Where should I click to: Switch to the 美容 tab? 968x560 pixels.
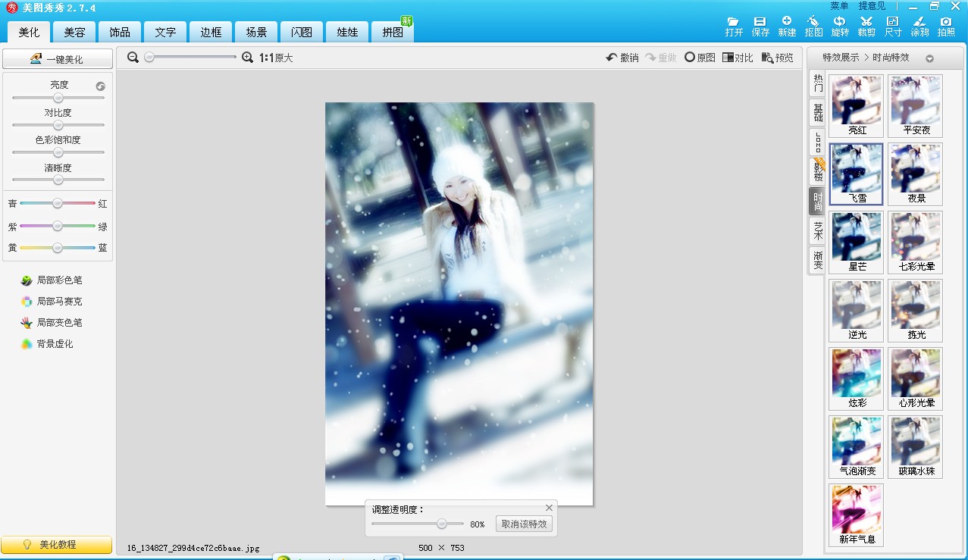74,33
